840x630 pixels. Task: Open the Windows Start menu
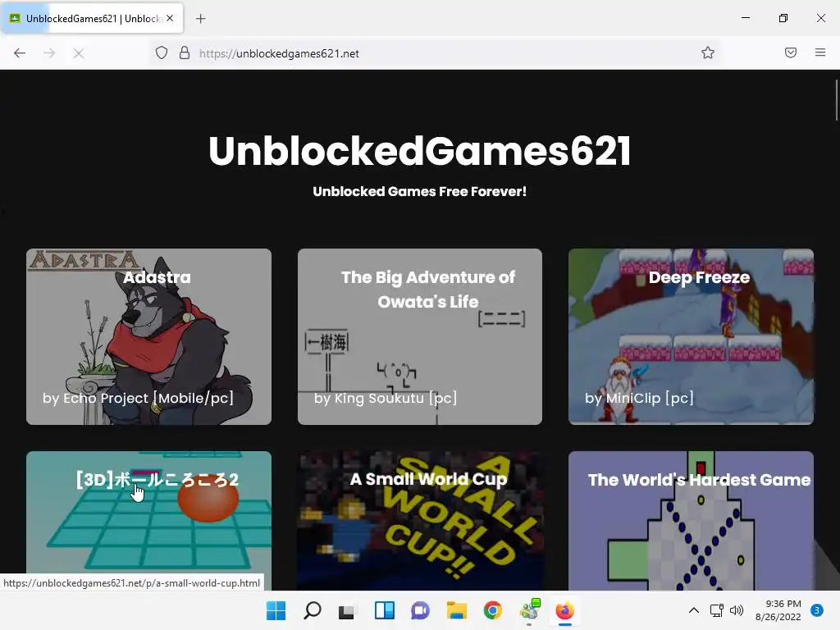tap(276, 610)
